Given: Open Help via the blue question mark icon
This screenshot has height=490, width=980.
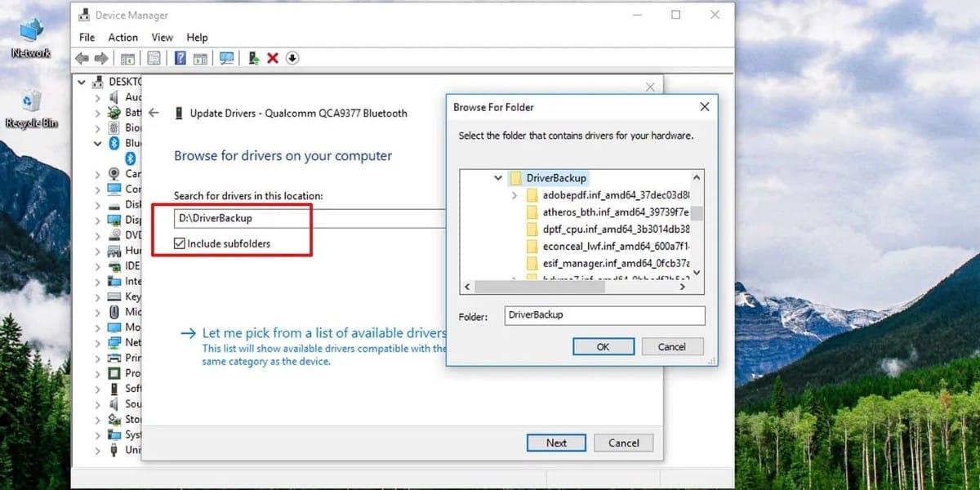Looking at the screenshot, I should pyautogui.click(x=180, y=58).
